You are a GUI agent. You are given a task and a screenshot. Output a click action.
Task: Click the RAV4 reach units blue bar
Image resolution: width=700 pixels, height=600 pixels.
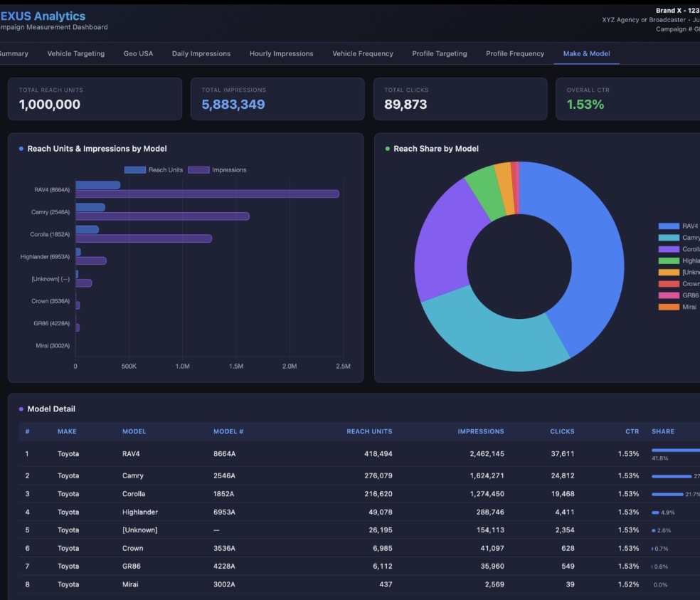(x=97, y=185)
